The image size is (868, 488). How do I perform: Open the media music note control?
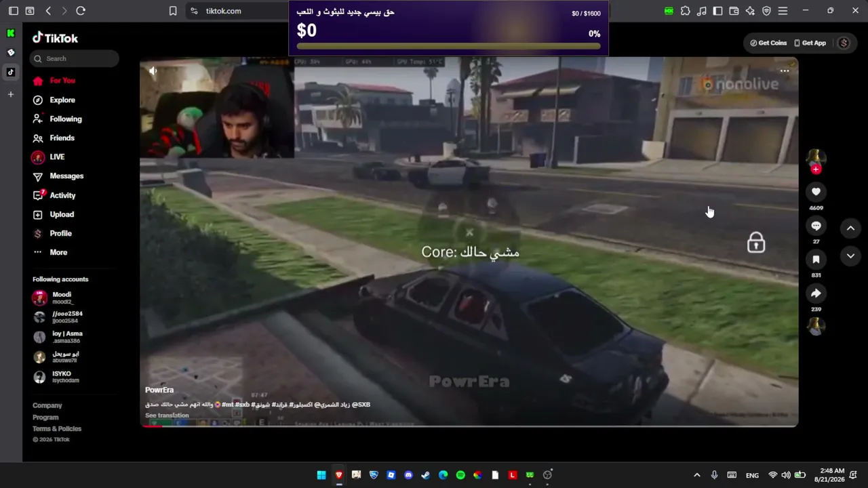point(701,11)
